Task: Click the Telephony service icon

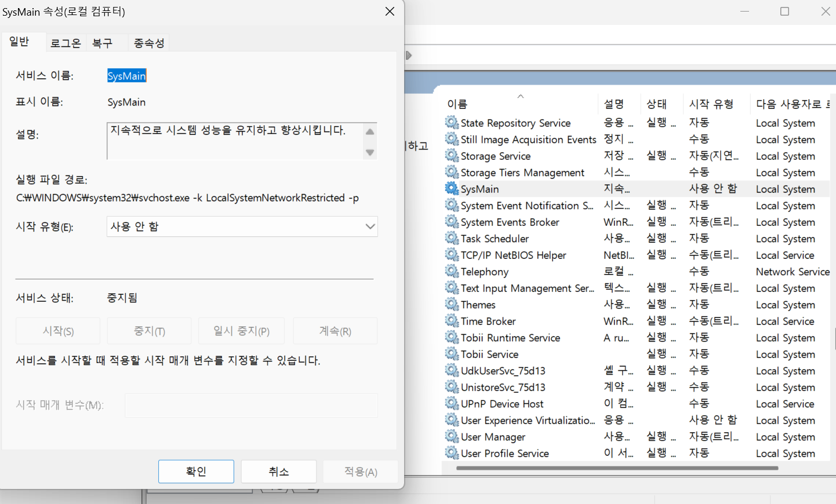Action: point(452,271)
